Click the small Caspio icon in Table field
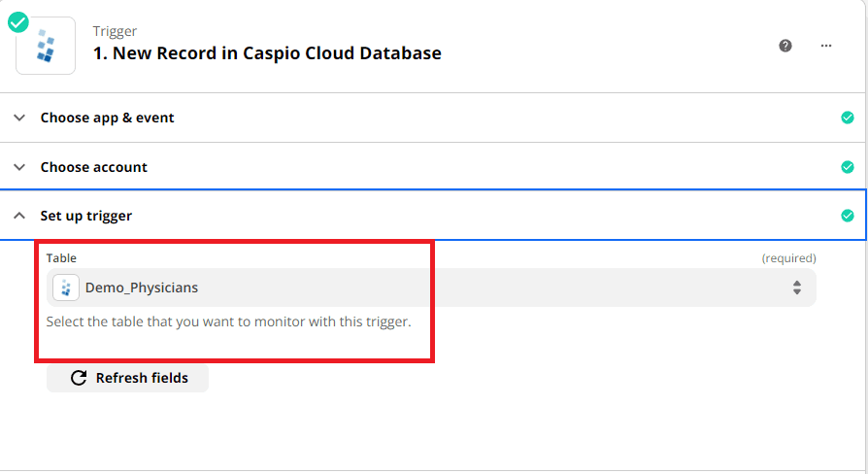The width and height of the screenshot is (868, 474). pos(66,288)
